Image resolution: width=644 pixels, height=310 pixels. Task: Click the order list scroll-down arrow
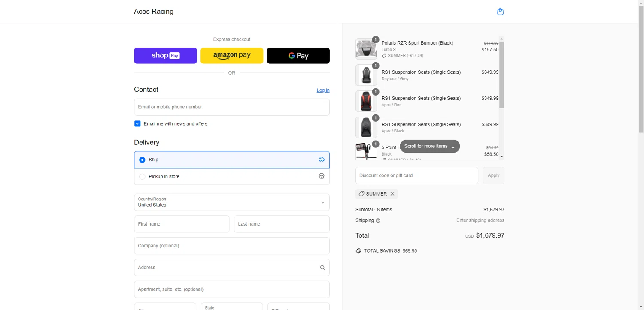501,157
